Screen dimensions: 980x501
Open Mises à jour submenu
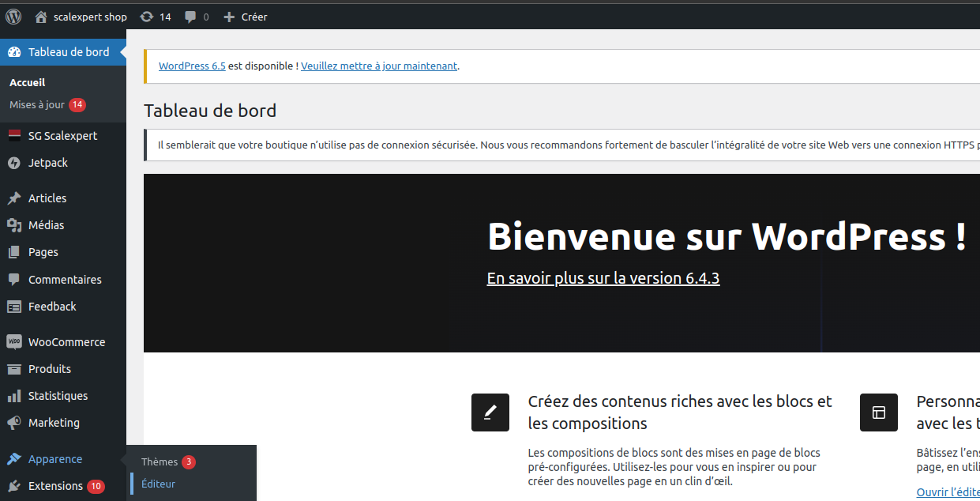pyautogui.click(x=37, y=104)
